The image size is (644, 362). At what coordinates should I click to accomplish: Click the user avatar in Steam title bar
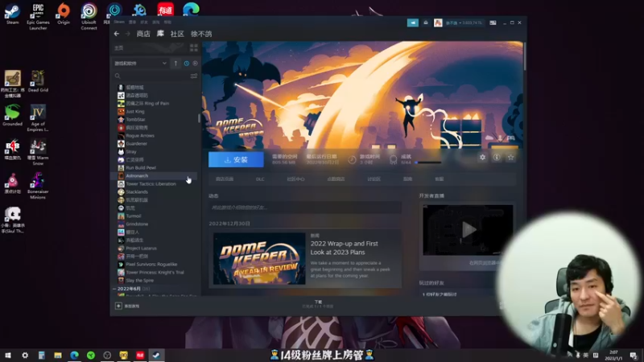pos(438,23)
